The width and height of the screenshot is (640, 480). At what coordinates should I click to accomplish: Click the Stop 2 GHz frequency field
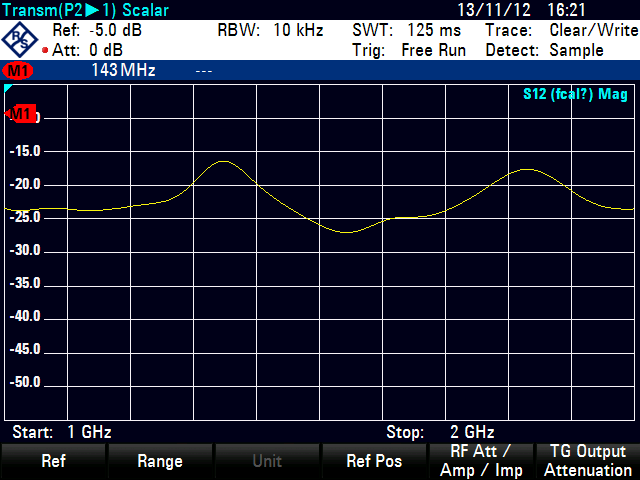440,432
